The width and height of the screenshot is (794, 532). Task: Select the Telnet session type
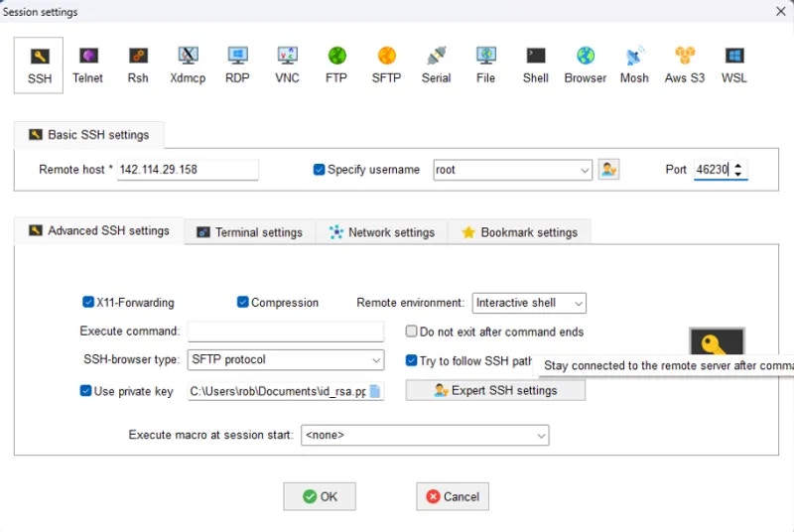click(87, 66)
